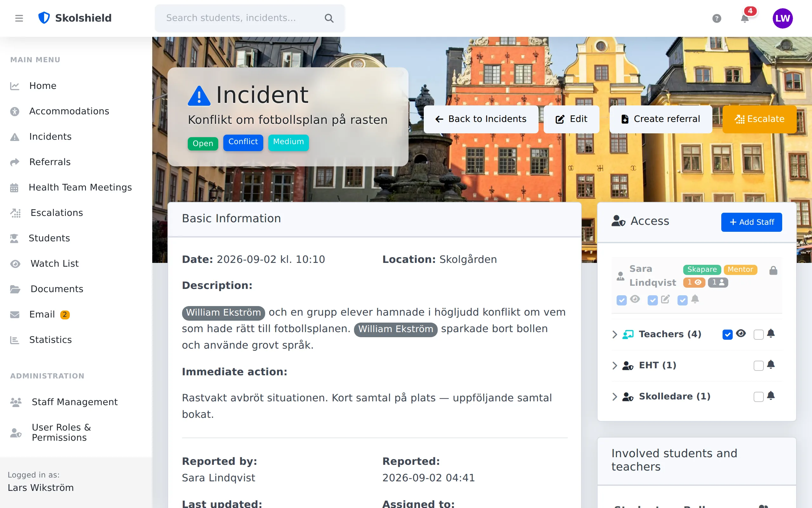The height and width of the screenshot is (508, 812).
Task: Open Documents menu item
Action: (x=76, y=289)
